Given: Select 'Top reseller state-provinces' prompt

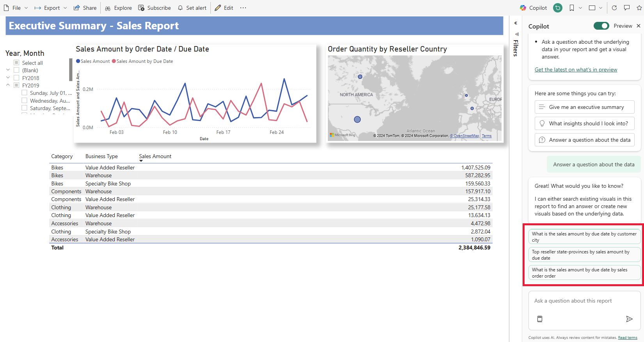Looking at the screenshot, I should tap(584, 255).
